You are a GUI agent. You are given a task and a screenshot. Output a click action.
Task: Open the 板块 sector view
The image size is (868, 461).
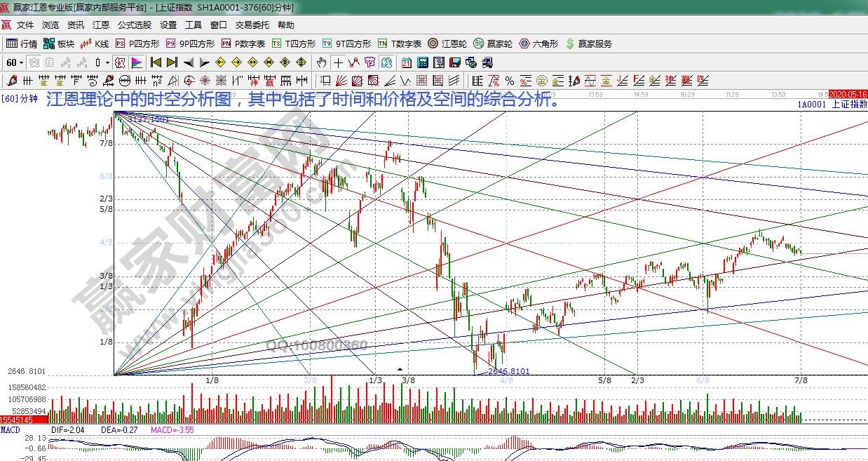pos(59,44)
